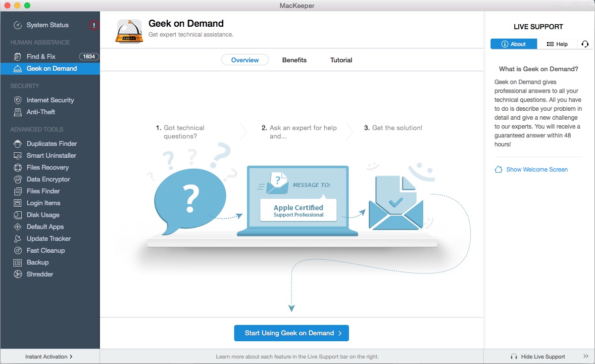The image size is (595, 364).
Task: Click the large Geek on Demand bell logo
Action: (129, 31)
